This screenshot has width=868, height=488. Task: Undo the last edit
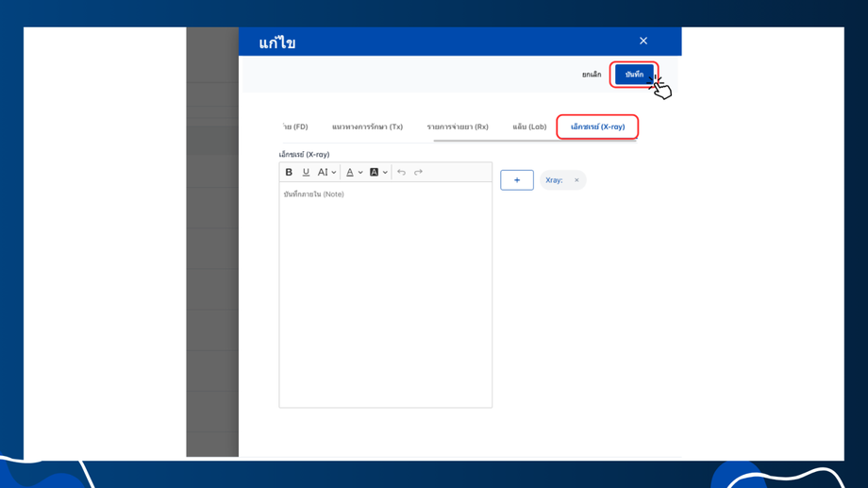(401, 173)
